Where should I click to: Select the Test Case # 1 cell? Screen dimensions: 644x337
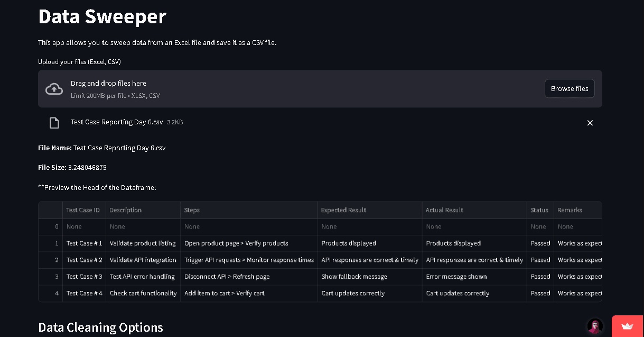(85, 243)
